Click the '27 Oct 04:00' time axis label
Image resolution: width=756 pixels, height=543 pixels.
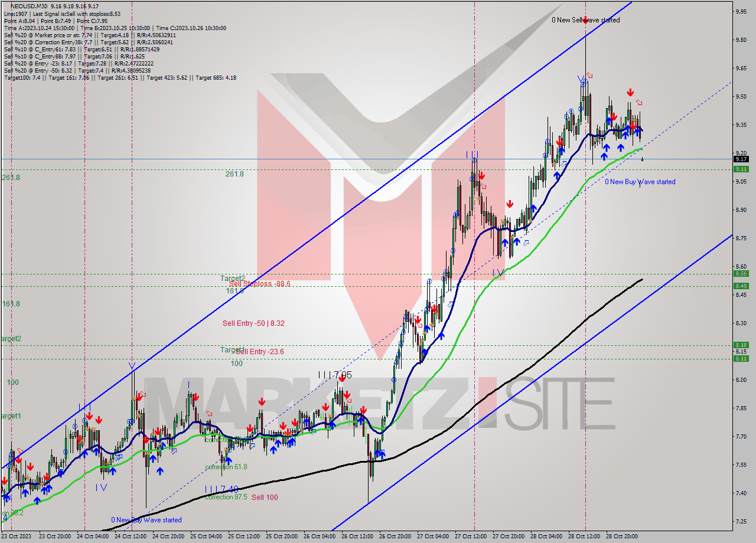(433, 537)
